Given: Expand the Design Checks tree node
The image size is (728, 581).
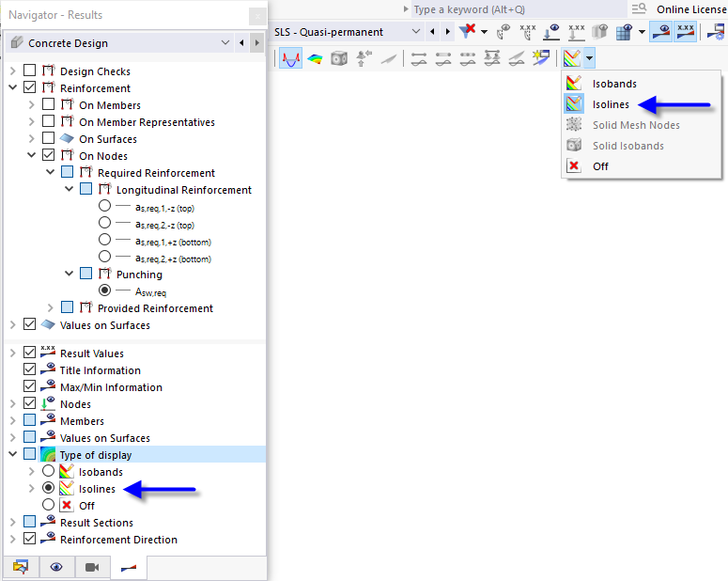Looking at the screenshot, I should [x=13, y=71].
